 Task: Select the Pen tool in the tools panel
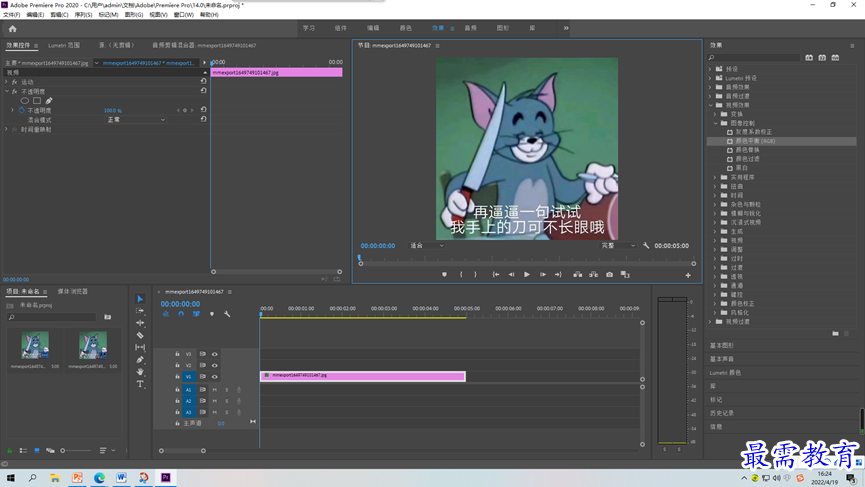(140, 360)
